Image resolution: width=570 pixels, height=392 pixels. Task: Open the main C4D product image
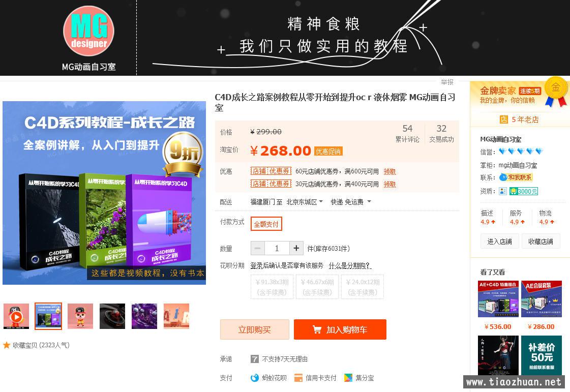104,193
